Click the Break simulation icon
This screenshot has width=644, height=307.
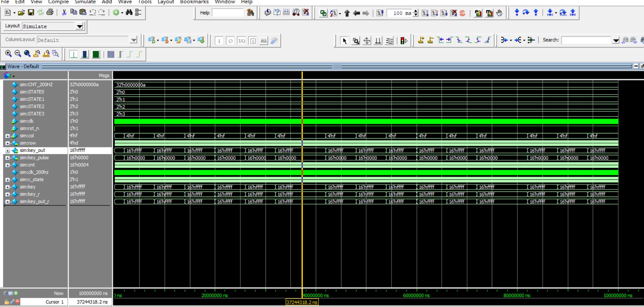pyautogui.click(x=454, y=13)
